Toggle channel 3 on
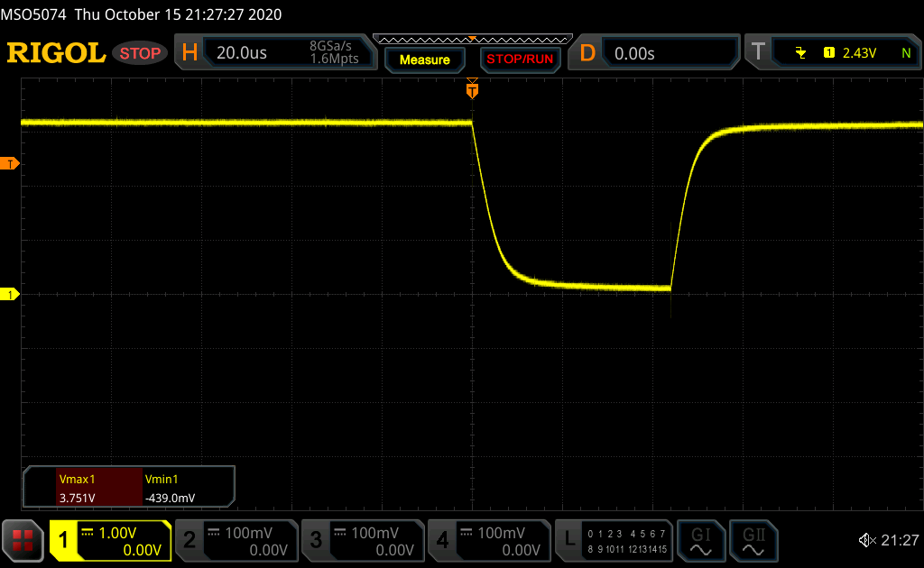Image resolution: width=924 pixels, height=568 pixels. [316, 540]
